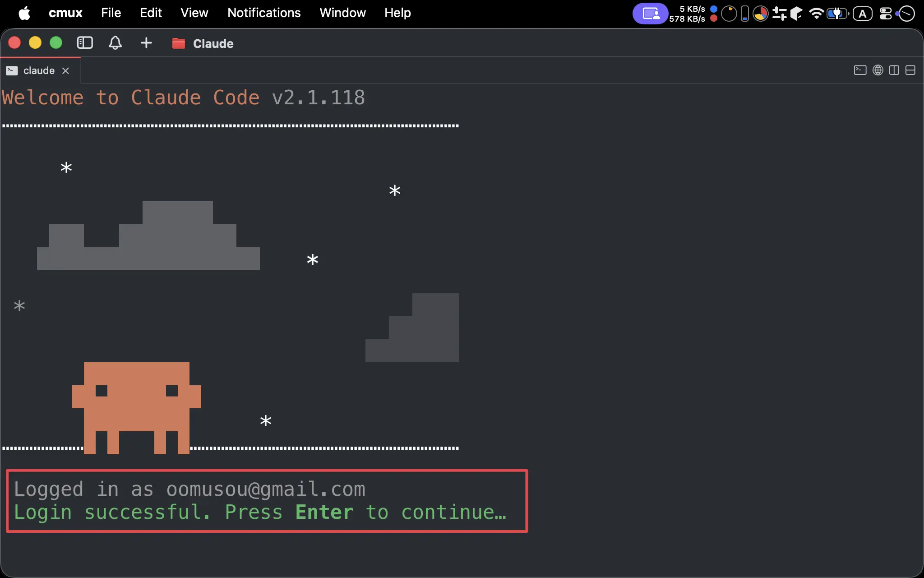Add a new workspace with the plus icon
Screen dimensions: 924x578
[x=146, y=43]
